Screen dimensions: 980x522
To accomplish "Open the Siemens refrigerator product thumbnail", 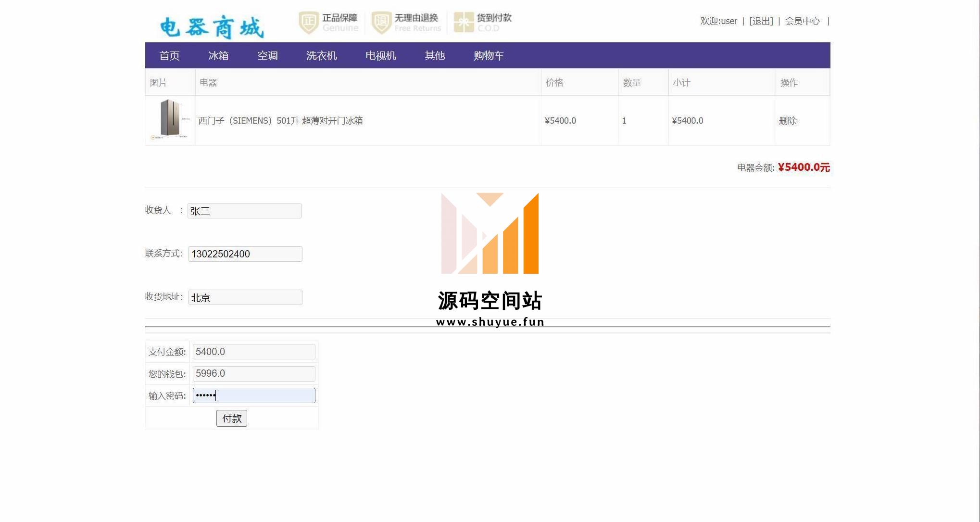I will click(170, 119).
